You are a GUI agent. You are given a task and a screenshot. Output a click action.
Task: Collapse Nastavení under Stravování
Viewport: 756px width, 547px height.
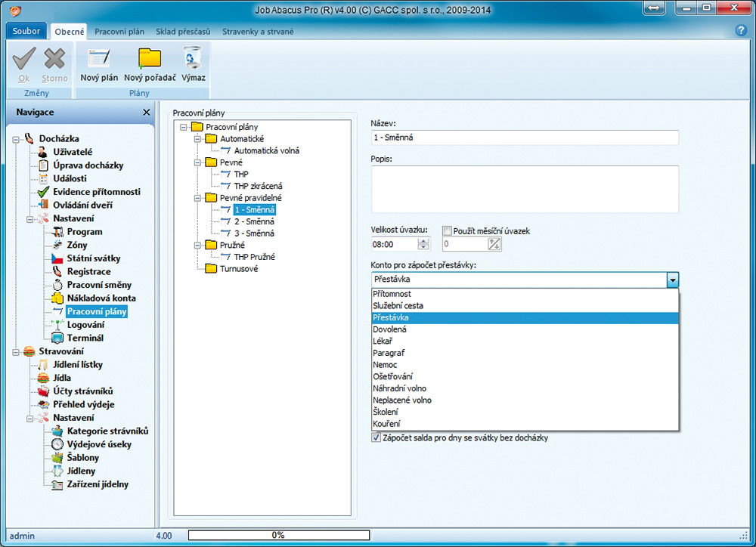(30, 418)
